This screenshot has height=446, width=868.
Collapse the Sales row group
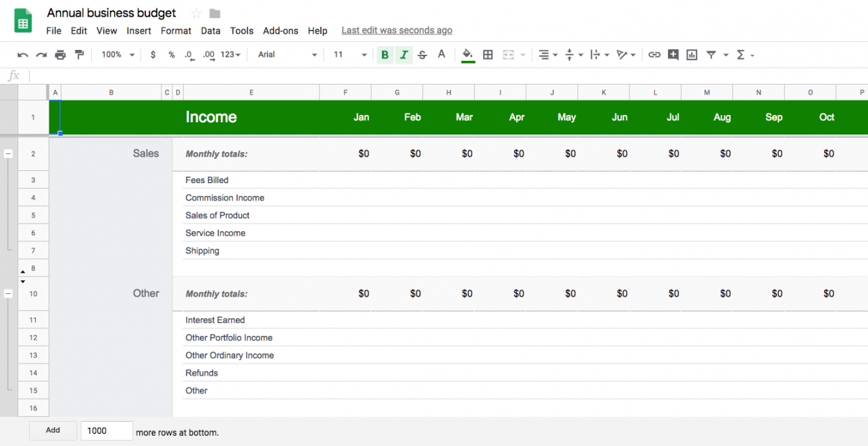click(x=8, y=154)
